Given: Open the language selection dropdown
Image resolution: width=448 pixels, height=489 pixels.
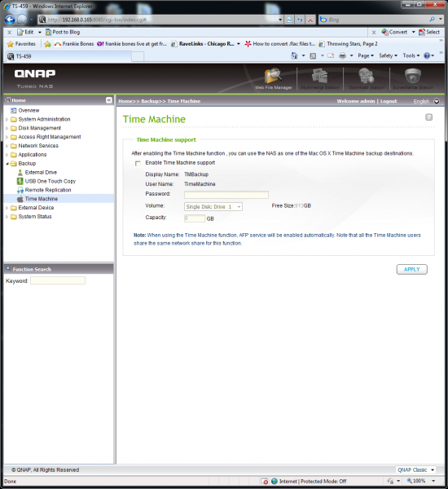Looking at the screenshot, I should click(437, 101).
